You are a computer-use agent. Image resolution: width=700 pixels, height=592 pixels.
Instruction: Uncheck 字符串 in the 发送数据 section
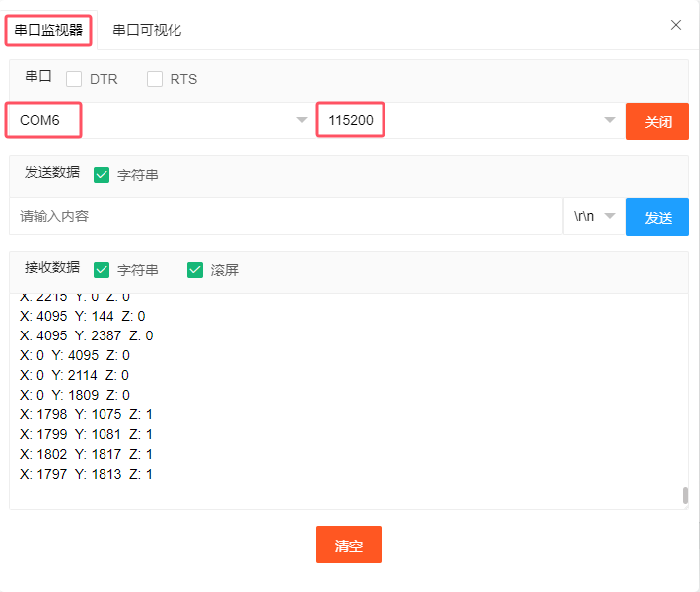102,175
